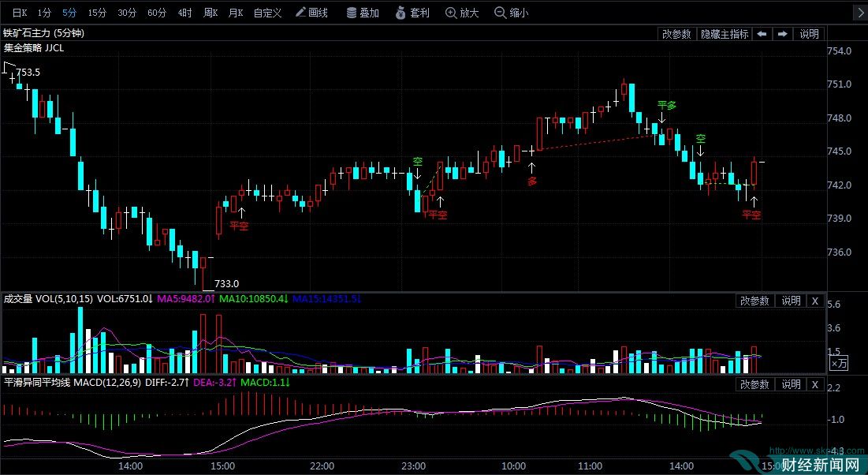The image size is (868, 475).
Task: Click the DIFF:-2.7 value
Action: pos(168,383)
